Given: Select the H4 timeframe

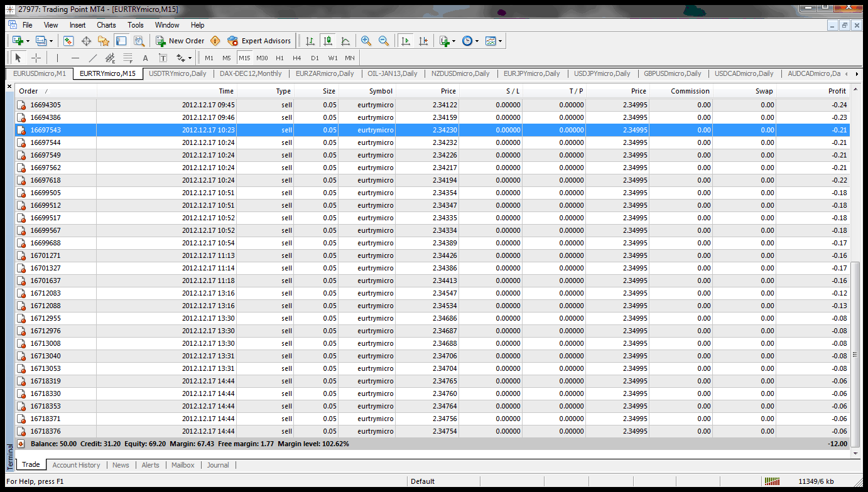Looking at the screenshot, I should [297, 58].
